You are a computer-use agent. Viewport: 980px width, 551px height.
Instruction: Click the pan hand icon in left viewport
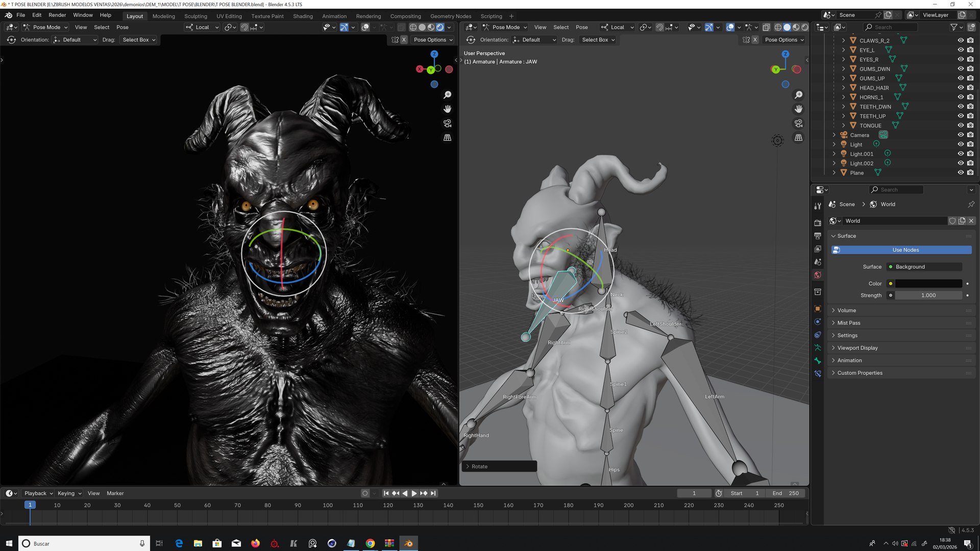coord(448,109)
